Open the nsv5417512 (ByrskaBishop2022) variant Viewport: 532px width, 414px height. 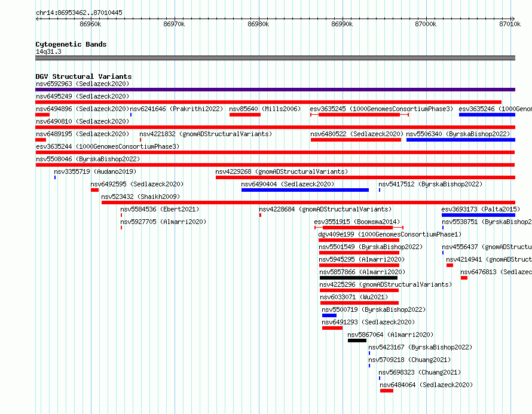tap(430, 184)
